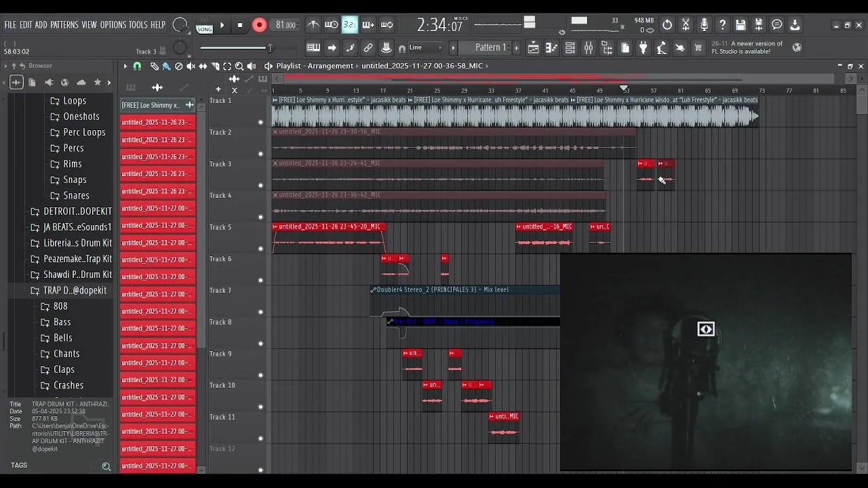Screen dimensions: 868x488
Task: Click the undo history icon
Action: coord(667,25)
